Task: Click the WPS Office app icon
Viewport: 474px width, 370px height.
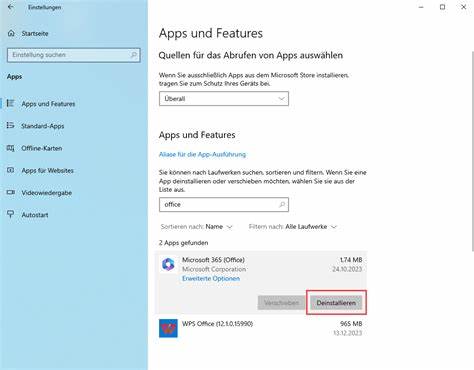Action: (x=168, y=328)
